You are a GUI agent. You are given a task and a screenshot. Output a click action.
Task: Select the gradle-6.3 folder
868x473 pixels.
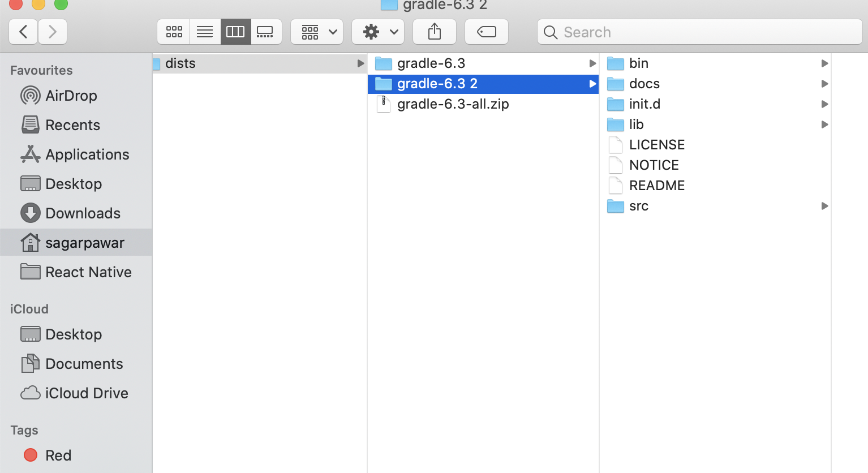pyautogui.click(x=431, y=63)
